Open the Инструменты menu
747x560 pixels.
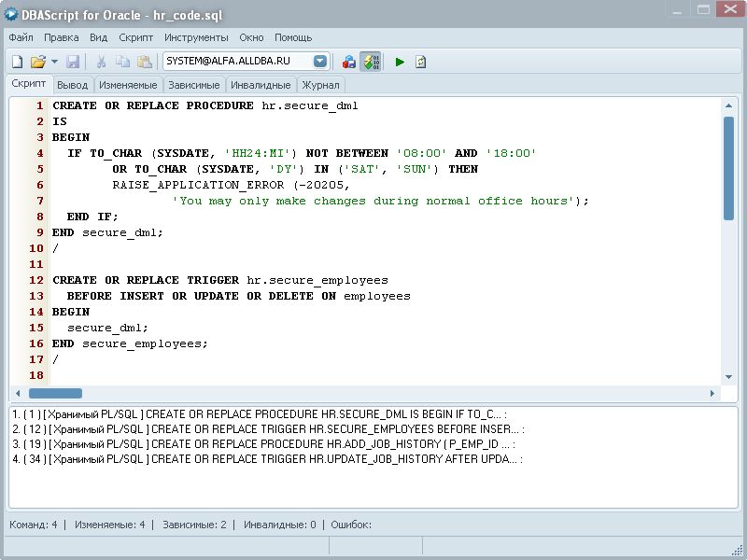point(196,37)
